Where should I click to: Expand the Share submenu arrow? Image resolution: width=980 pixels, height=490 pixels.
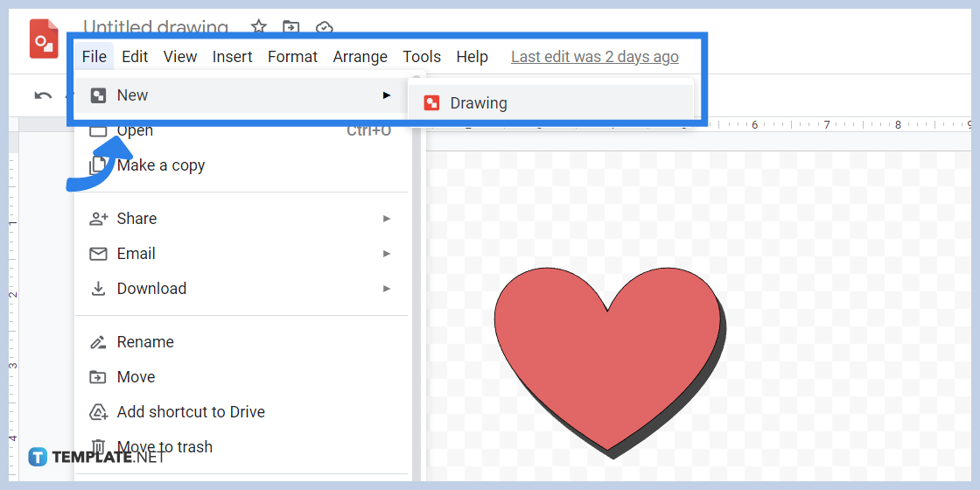pyautogui.click(x=387, y=219)
